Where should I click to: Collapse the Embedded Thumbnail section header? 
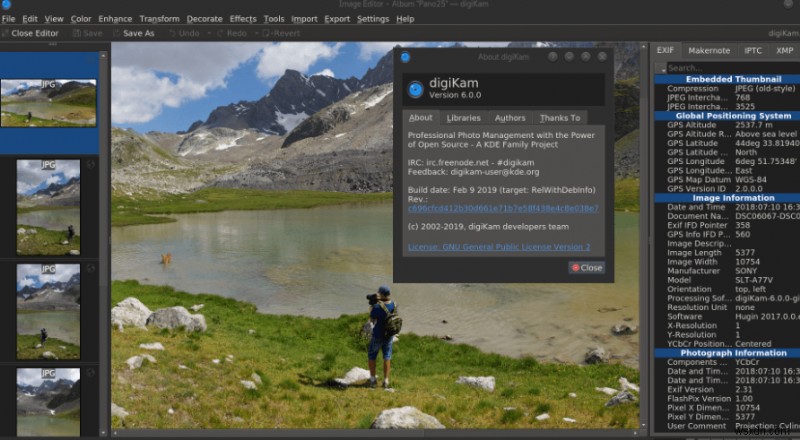(728, 79)
